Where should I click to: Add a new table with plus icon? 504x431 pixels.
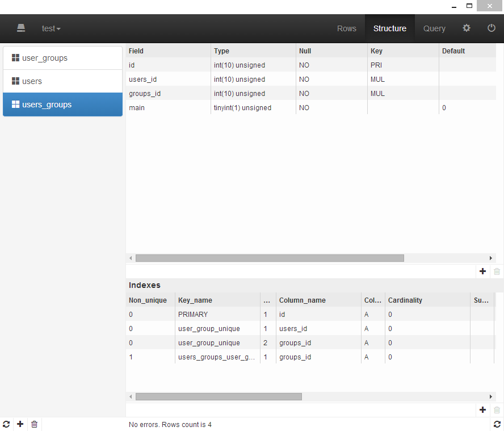(20, 424)
